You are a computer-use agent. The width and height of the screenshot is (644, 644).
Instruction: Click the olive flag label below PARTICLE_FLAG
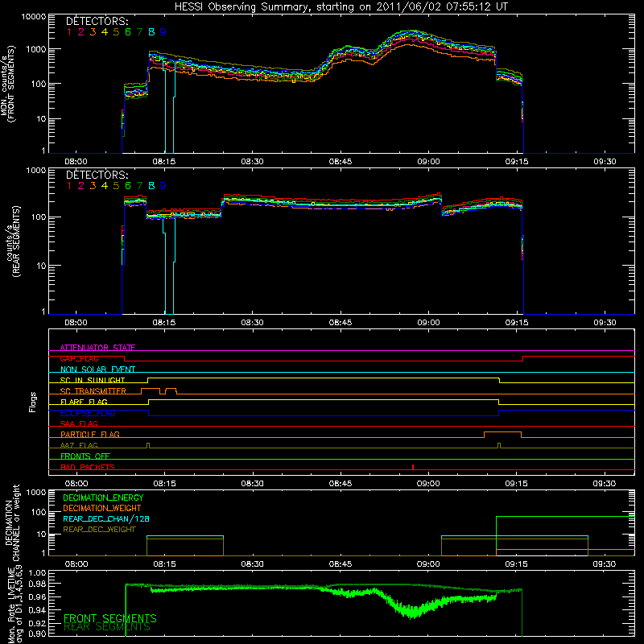click(79, 445)
